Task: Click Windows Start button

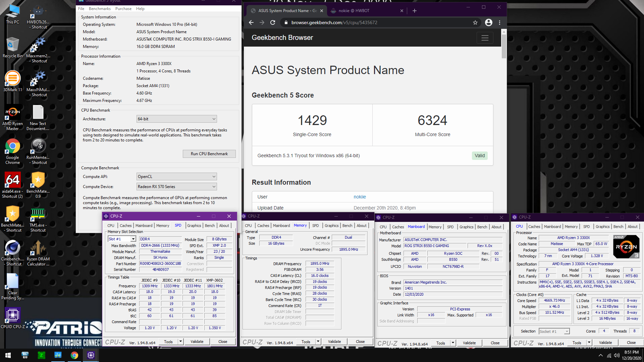Action: (x=8, y=355)
